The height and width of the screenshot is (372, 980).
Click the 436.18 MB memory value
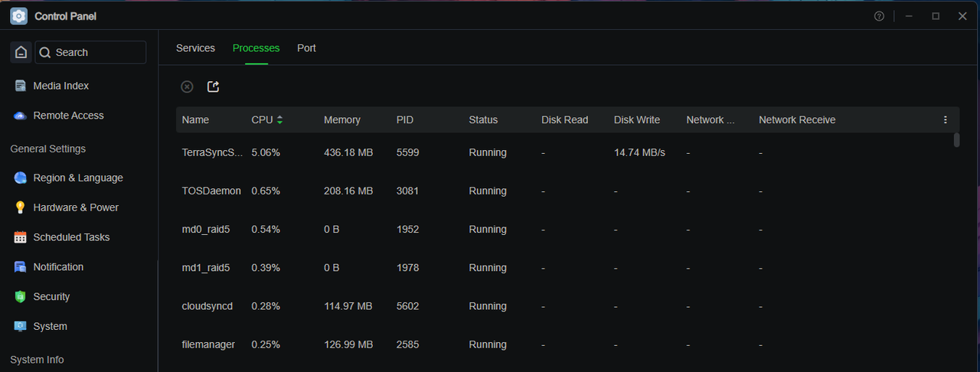click(348, 152)
